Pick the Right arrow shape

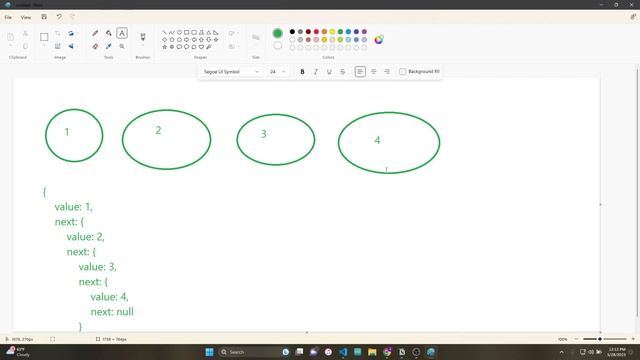(x=187, y=40)
